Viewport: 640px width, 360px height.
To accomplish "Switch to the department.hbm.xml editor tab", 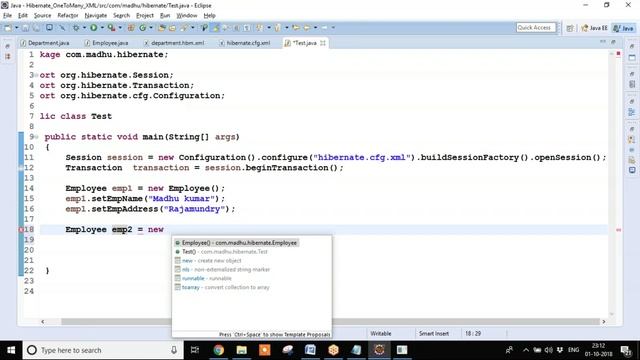I will tap(174, 43).
